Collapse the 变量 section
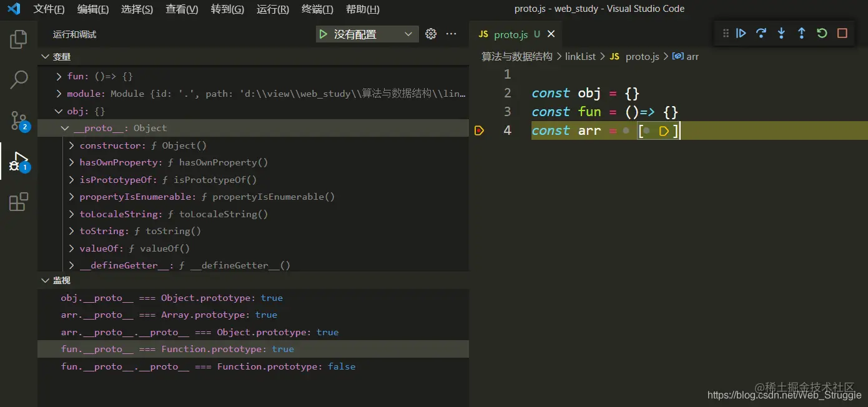 point(45,57)
